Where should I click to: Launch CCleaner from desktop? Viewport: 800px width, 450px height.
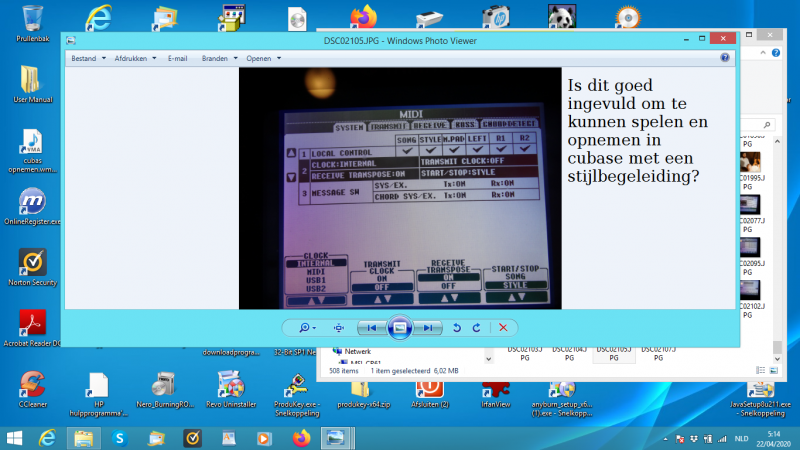[x=33, y=389]
